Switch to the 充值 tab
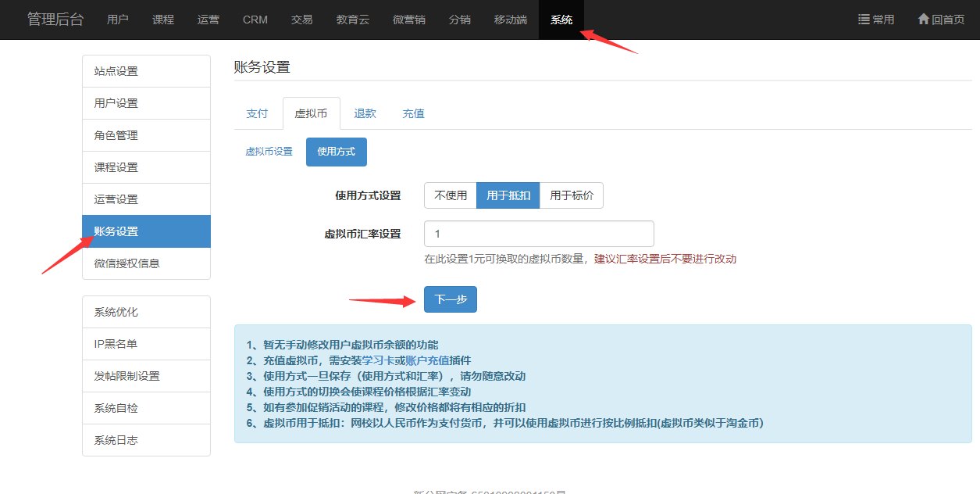 coord(413,113)
